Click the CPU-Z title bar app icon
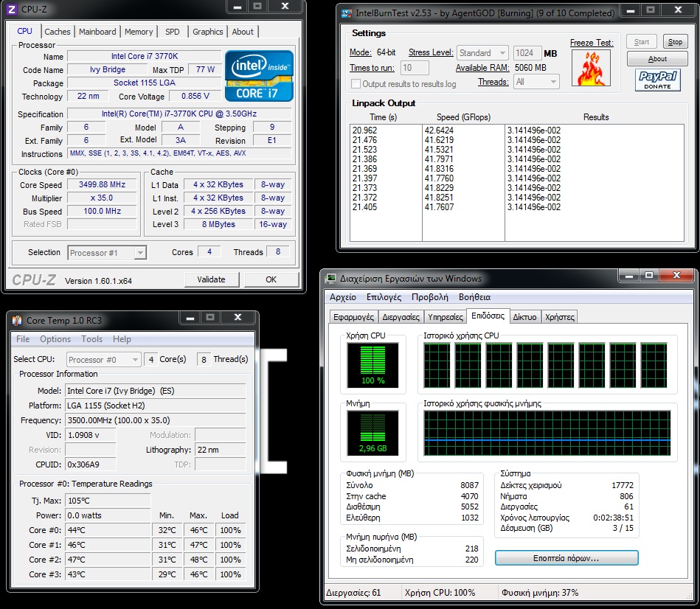The height and width of the screenshot is (609, 700). coord(13,9)
